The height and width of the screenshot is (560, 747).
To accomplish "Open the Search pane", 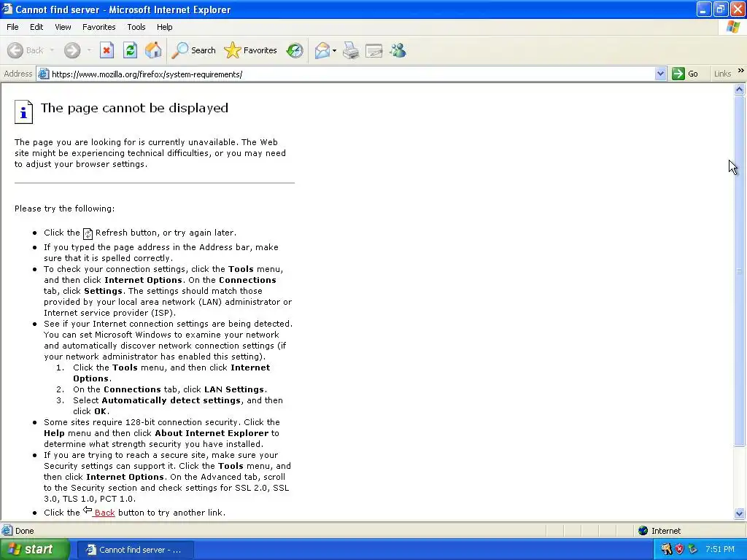I will coord(194,50).
